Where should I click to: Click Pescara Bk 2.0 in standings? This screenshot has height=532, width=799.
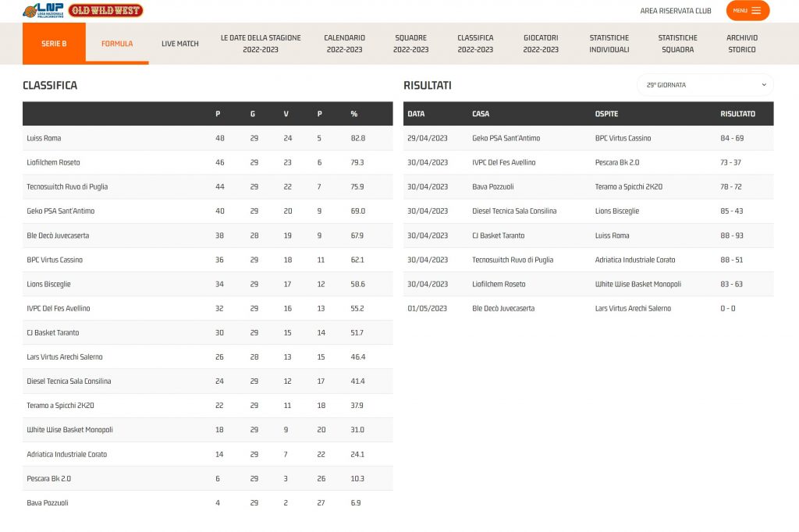tap(49, 478)
